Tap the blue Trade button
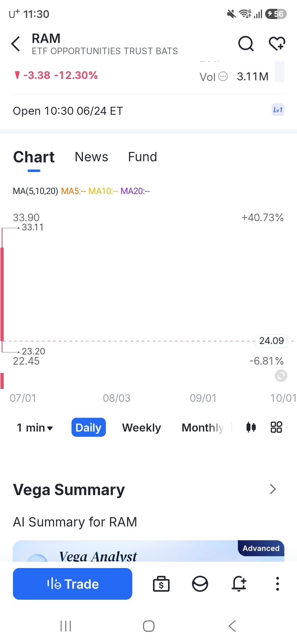The image size is (297, 644). pos(73,584)
